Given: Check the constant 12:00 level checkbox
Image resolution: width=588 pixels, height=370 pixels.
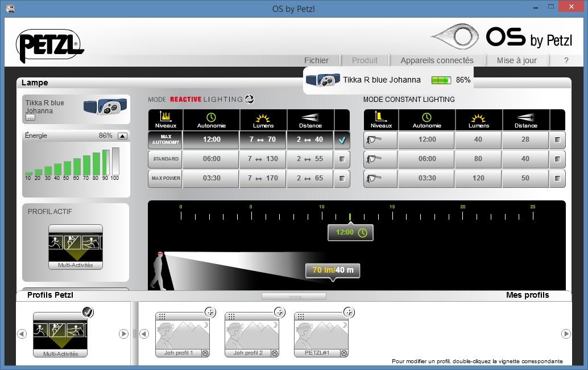Looking at the screenshot, I should click(x=557, y=140).
